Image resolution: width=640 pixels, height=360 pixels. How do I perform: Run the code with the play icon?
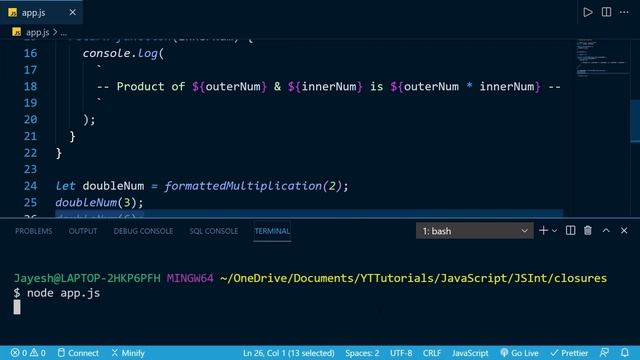tap(588, 12)
